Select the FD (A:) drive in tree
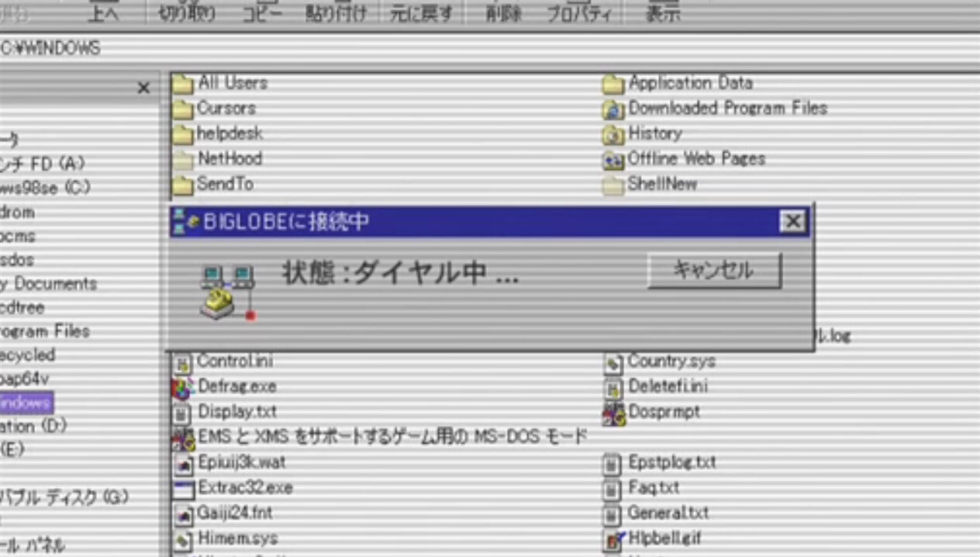This screenshot has height=557, width=980. 43,164
